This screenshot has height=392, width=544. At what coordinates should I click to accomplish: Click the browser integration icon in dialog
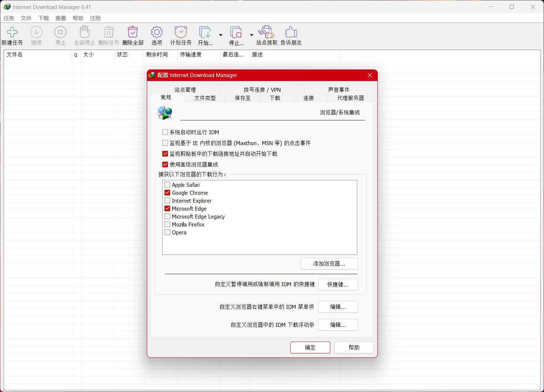point(165,113)
